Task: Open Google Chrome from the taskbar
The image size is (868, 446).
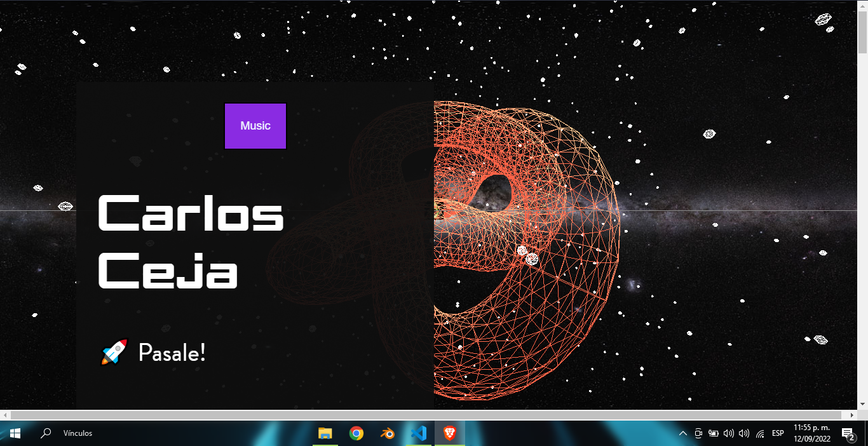Action: pyautogui.click(x=356, y=433)
